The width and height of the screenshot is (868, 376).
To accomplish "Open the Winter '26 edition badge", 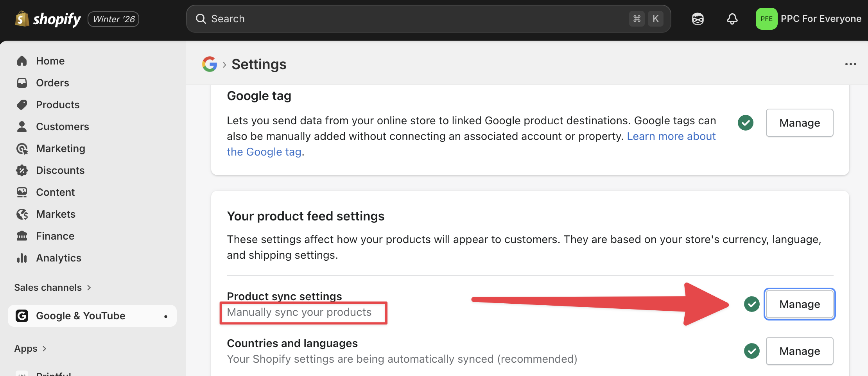I will pyautogui.click(x=113, y=19).
